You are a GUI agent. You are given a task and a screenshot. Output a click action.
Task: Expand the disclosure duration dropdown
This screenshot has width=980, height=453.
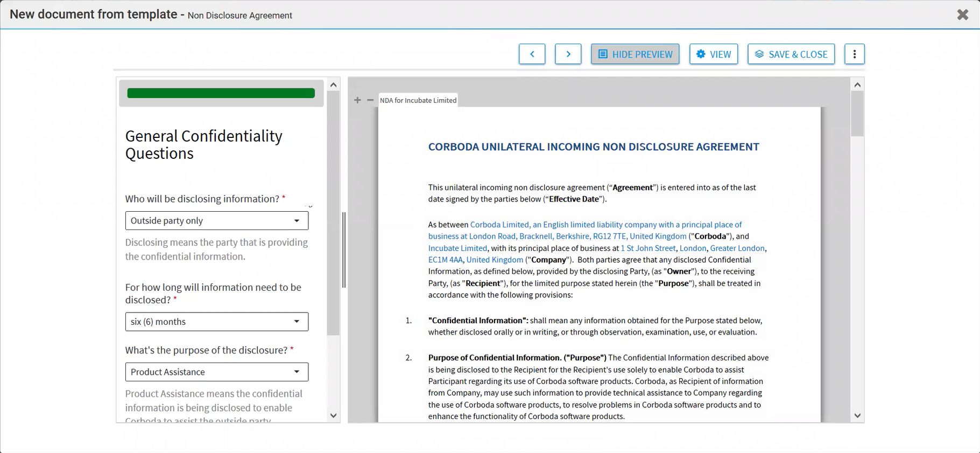[x=216, y=322]
